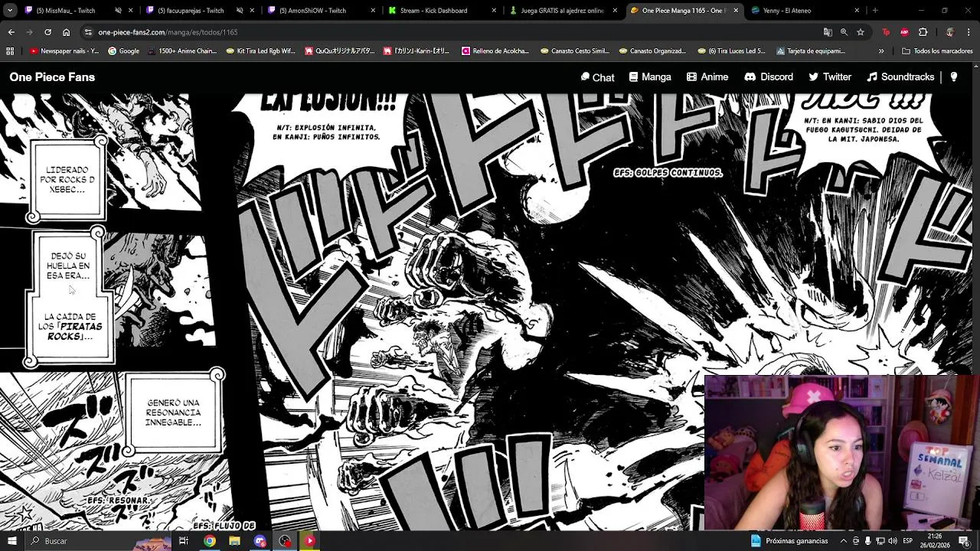Open the volume control in system tray
Screen dimensions: 980x551
pyautogui.click(x=893, y=541)
